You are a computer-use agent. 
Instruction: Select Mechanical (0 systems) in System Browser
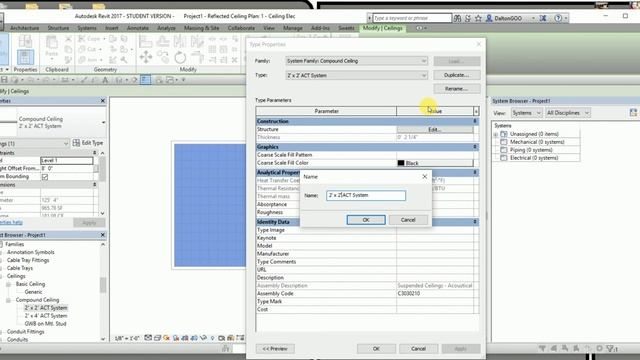click(x=537, y=142)
